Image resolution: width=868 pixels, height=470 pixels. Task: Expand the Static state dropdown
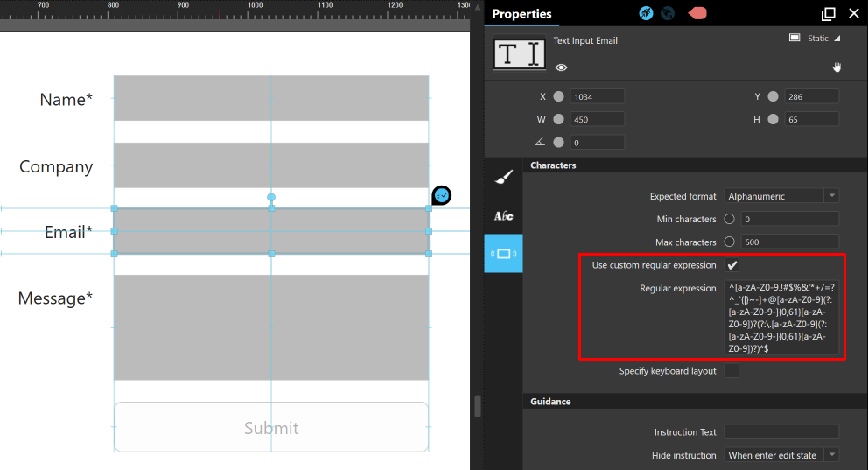click(x=823, y=39)
